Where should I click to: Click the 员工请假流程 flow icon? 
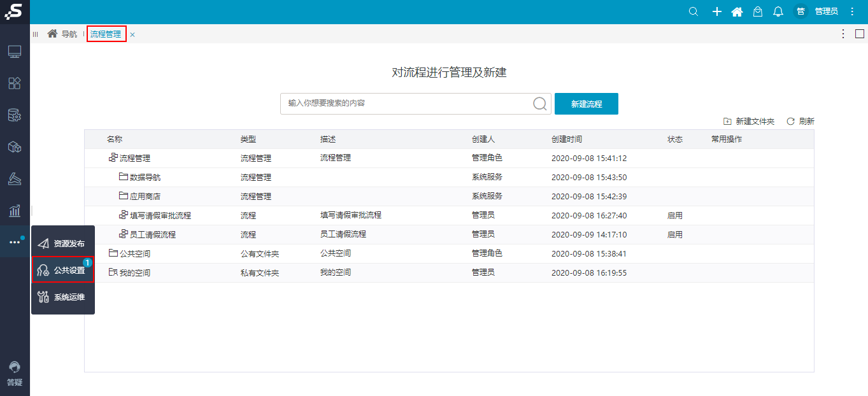(x=124, y=234)
